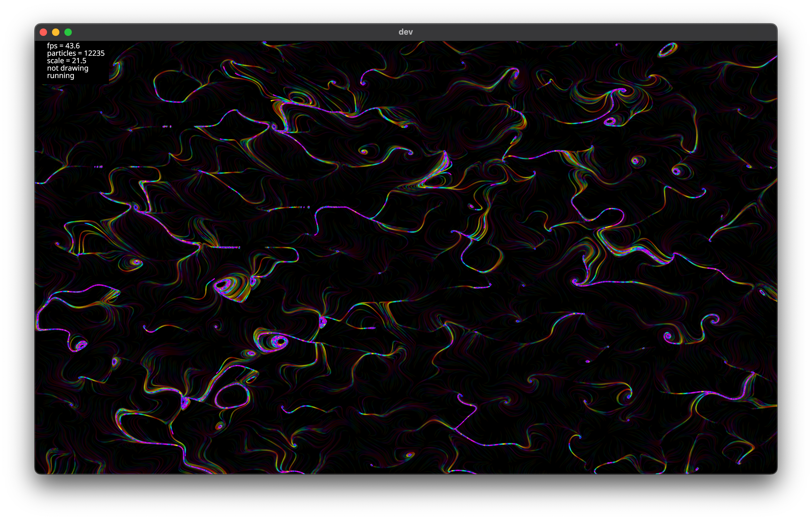Viewport: 812px width, 520px height.
Task: Click the empty title bar right of 'dev'
Action: [x=574, y=32]
